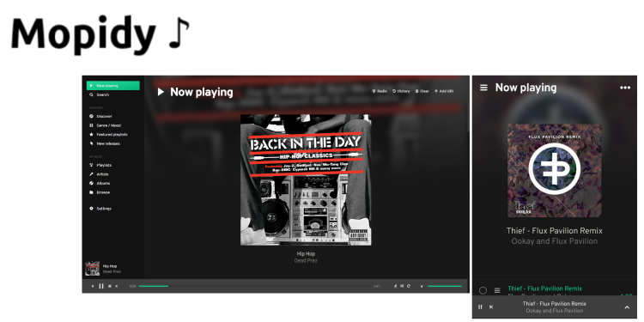Open the History view from the header
Image resolution: width=644 pixels, height=322 pixels.
coord(401,91)
